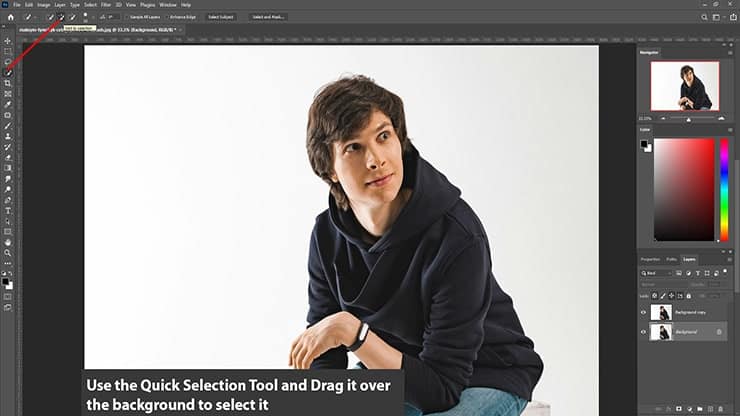Create new group folder icon
Image resolution: width=740 pixels, height=416 pixels.
pos(699,409)
